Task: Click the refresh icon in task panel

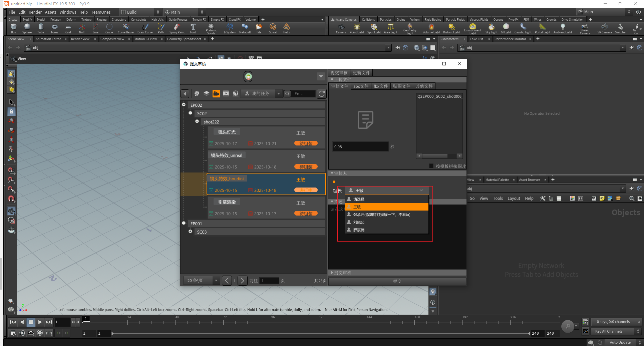Action: pos(321,94)
